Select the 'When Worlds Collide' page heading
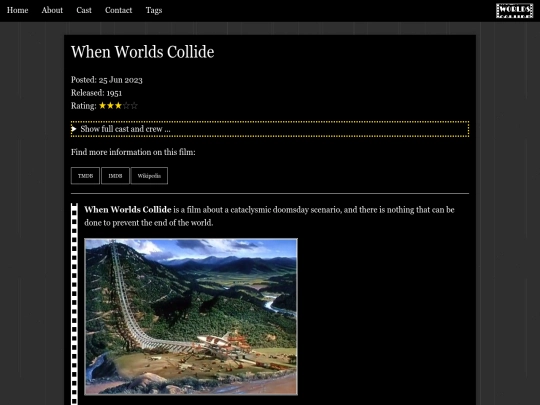The image size is (540, 405). point(143,52)
